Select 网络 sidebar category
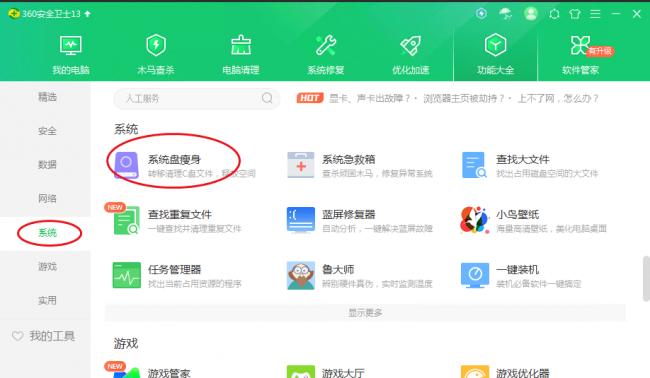The width and height of the screenshot is (650, 378). click(47, 199)
